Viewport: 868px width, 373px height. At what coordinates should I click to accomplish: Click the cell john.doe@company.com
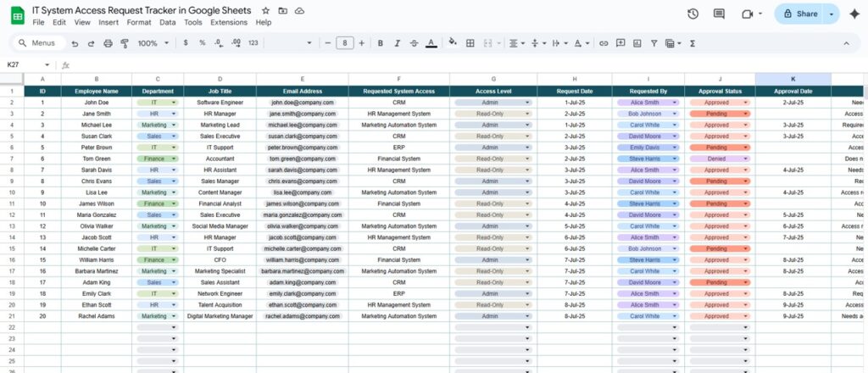[x=303, y=103]
